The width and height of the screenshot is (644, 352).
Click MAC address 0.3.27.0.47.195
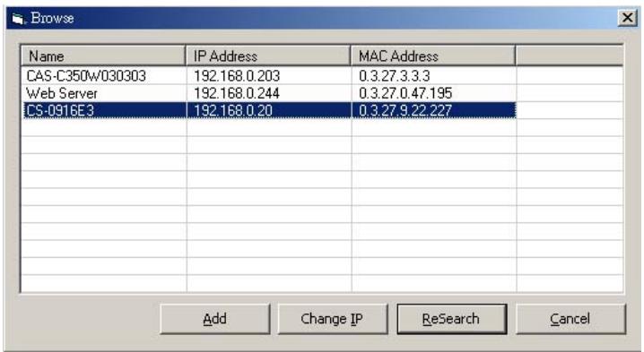click(x=405, y=93)
